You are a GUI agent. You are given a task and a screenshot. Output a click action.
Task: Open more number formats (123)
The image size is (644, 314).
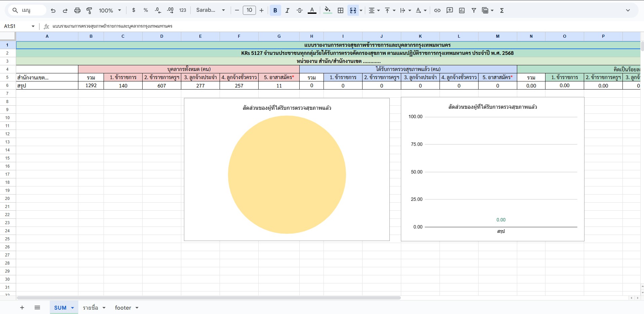183,10
